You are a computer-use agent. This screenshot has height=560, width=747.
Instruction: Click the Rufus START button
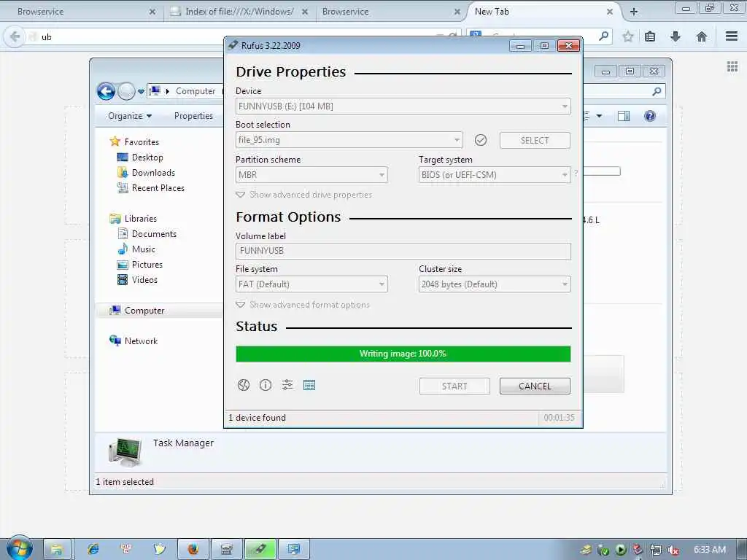[x=454, y=386]
